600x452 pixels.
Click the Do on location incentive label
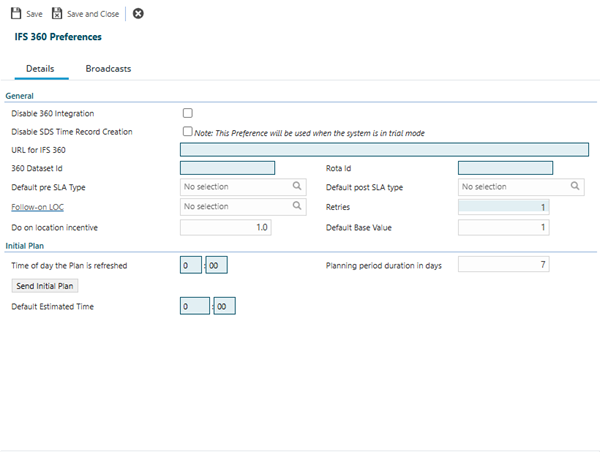(54, 228)
